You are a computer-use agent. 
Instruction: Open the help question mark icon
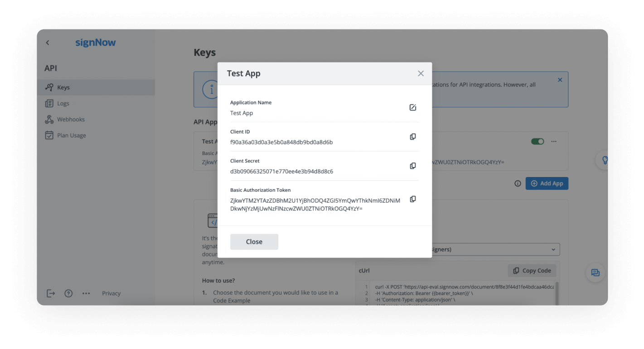click(68, 293)
